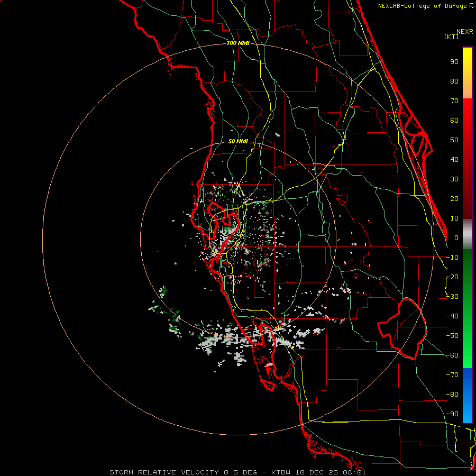Click the 0 knot scale label
This screenshot has width=476, height=476.
click(x=456, y=238)
